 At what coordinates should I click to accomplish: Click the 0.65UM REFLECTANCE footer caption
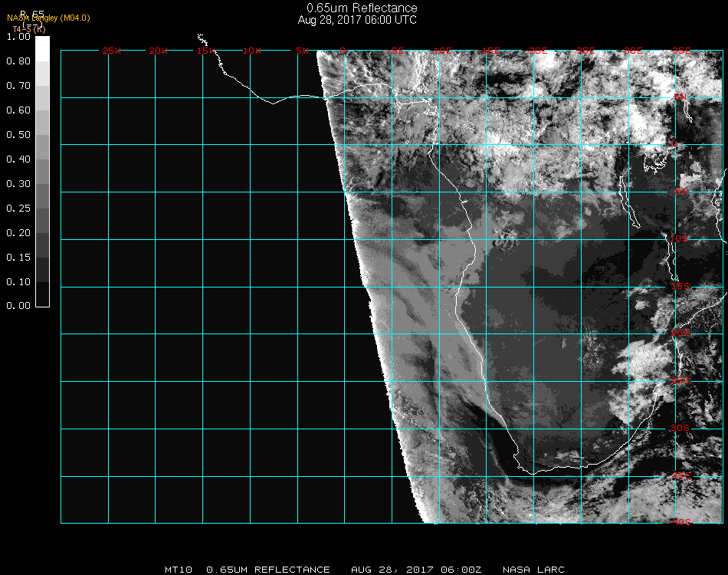click(x=268, y=570)
